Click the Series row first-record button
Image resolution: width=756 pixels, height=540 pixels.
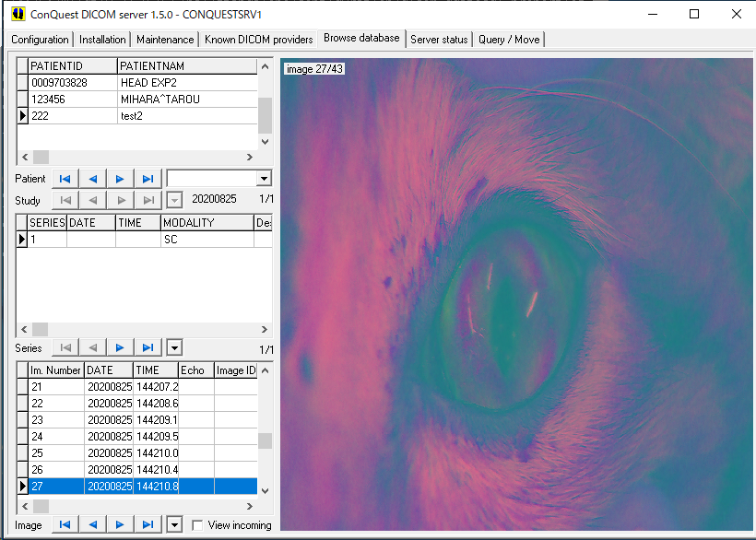[65, 347]
